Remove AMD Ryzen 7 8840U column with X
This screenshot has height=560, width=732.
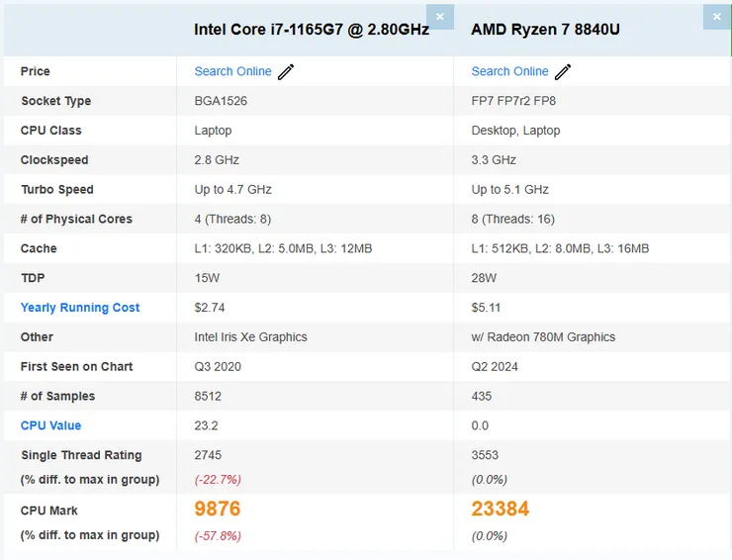point(716,17)
